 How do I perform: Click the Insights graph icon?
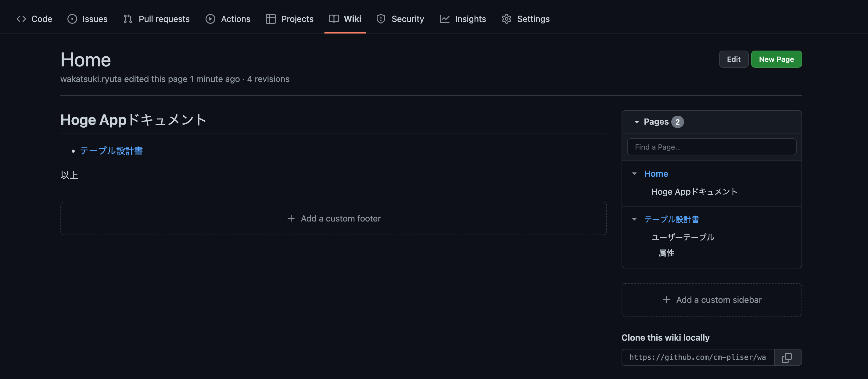[x=444, y=19]
